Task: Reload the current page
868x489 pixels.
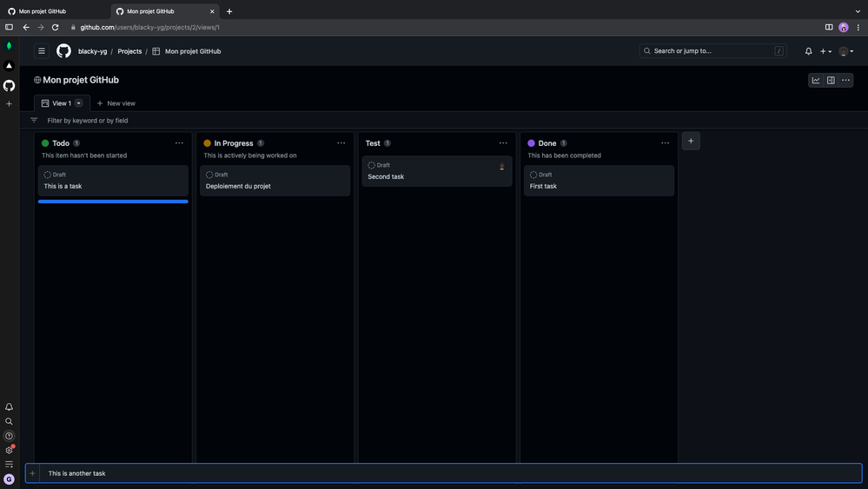Action: pos(56,27)
